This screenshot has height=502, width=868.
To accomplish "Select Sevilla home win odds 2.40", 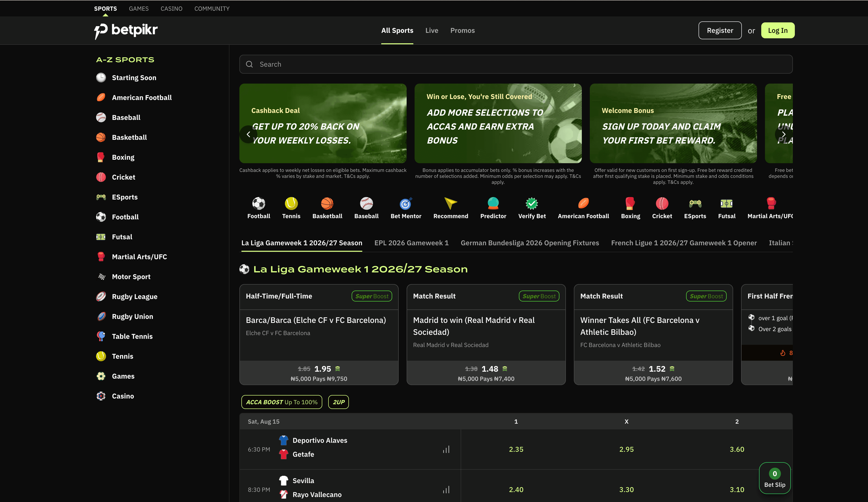I will click(516, 490).
